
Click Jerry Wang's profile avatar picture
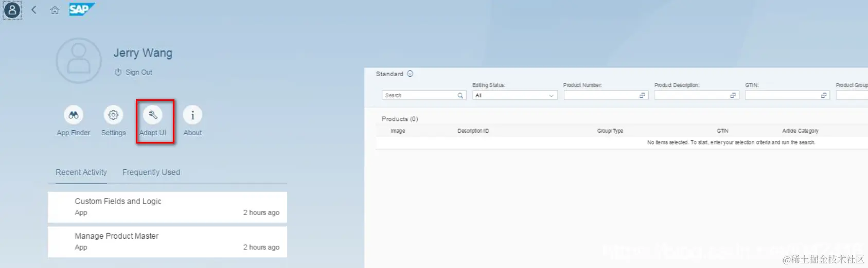tap(79, 61)
